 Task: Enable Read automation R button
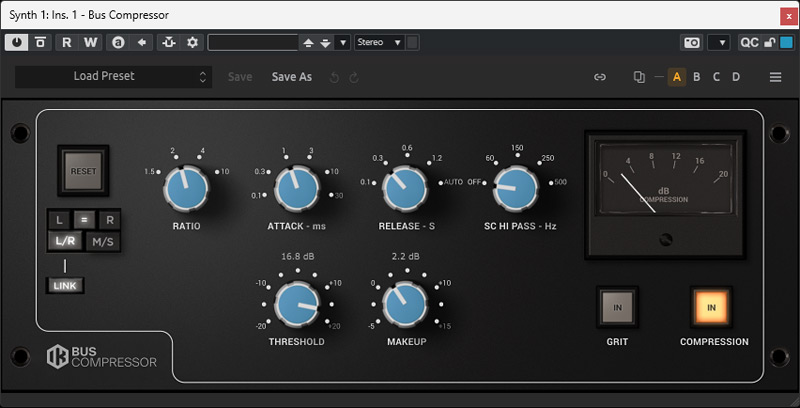67,42
